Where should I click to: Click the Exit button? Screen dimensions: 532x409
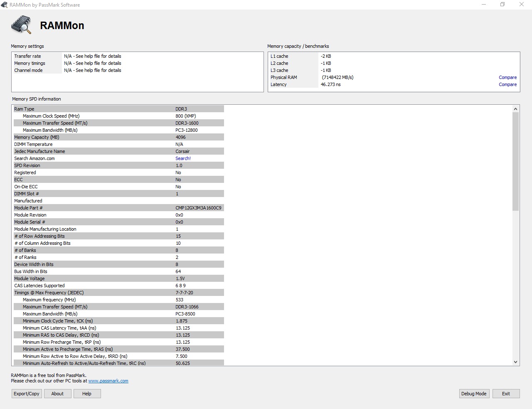pyautogui.click(x=506, y=394)
